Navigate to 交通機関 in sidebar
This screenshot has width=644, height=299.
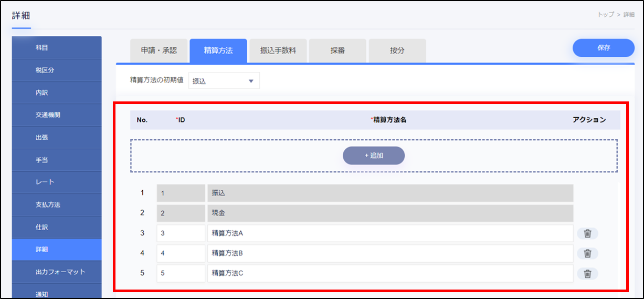click(x=57, y=115)
